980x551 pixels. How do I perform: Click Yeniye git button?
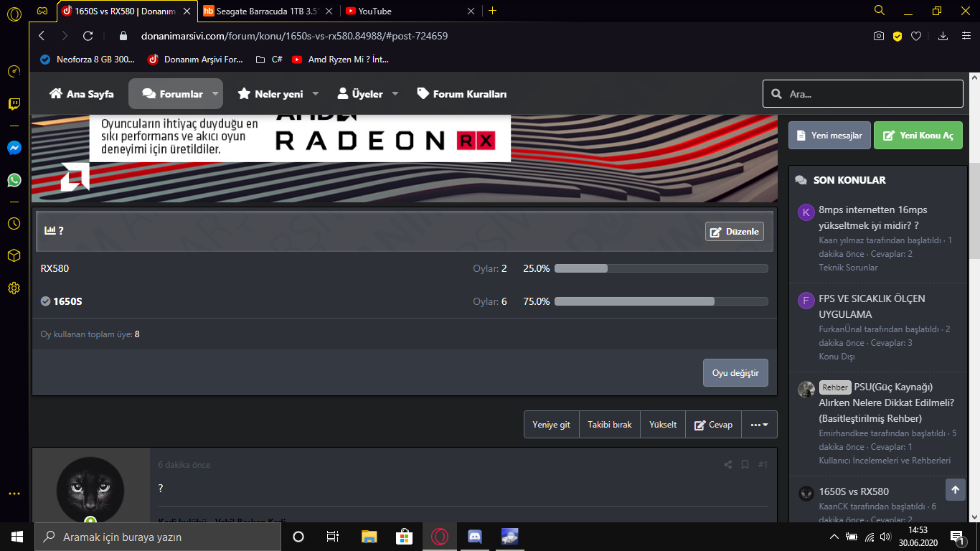point(551,425)
